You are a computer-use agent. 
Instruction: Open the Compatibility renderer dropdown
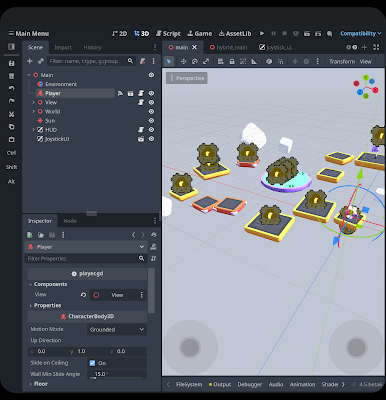click(x=360, y=33)
